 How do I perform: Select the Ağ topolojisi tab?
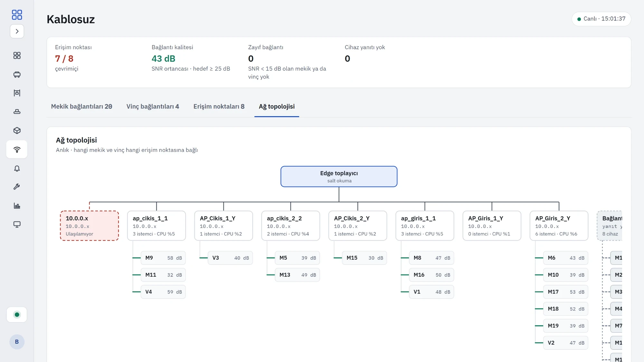pos(277,107)
